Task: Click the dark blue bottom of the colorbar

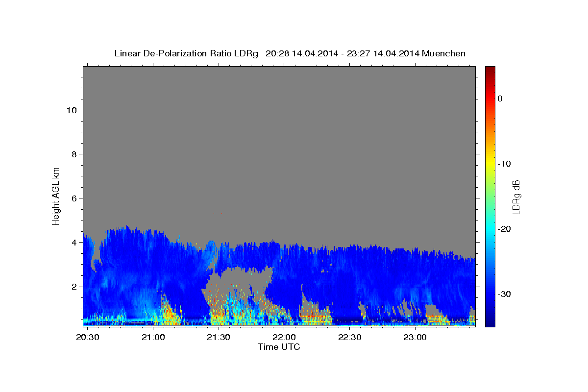Action: pyautogui.click(x=490, y=322)
